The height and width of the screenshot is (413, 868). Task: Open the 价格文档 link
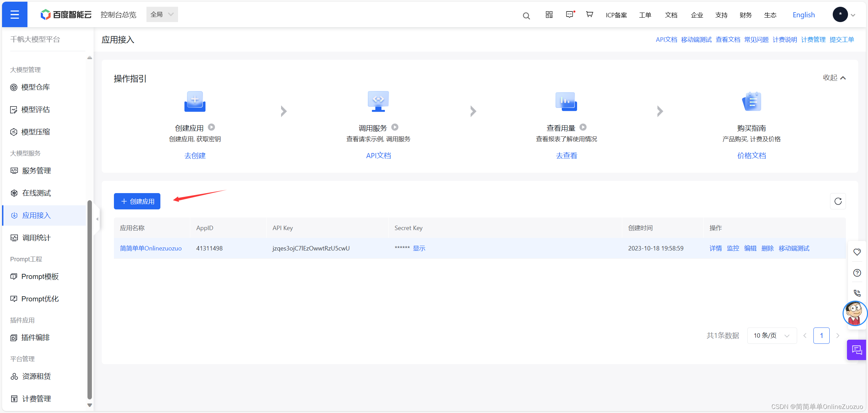(752, 156)
